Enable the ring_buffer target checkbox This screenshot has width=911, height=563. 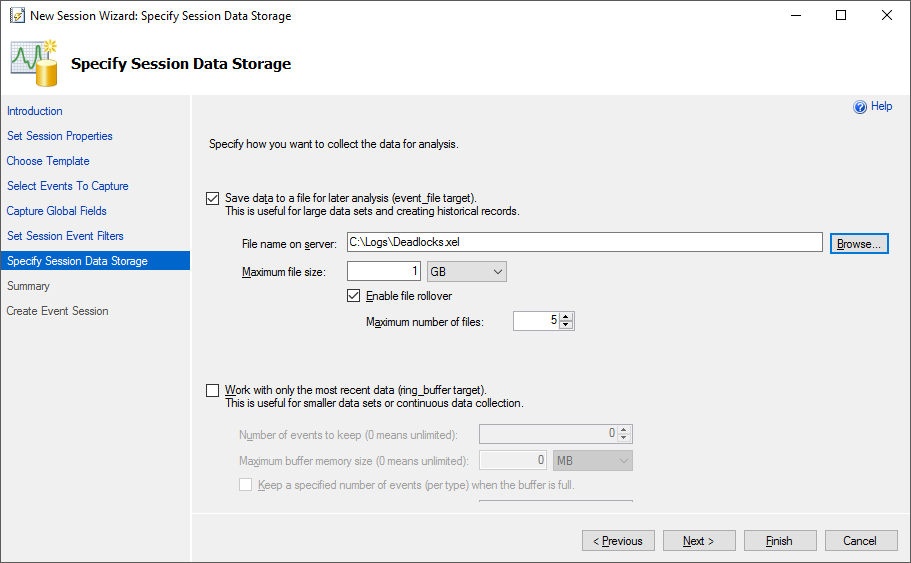point(213,390)
